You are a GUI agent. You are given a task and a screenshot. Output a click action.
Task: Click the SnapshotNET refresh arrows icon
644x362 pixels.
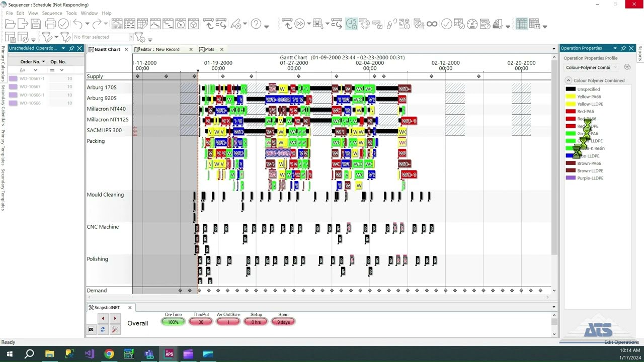(103, 329)
